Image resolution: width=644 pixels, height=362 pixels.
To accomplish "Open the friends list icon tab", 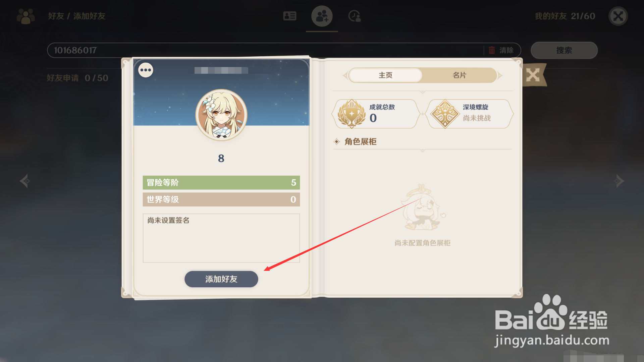I will point(290,16).
